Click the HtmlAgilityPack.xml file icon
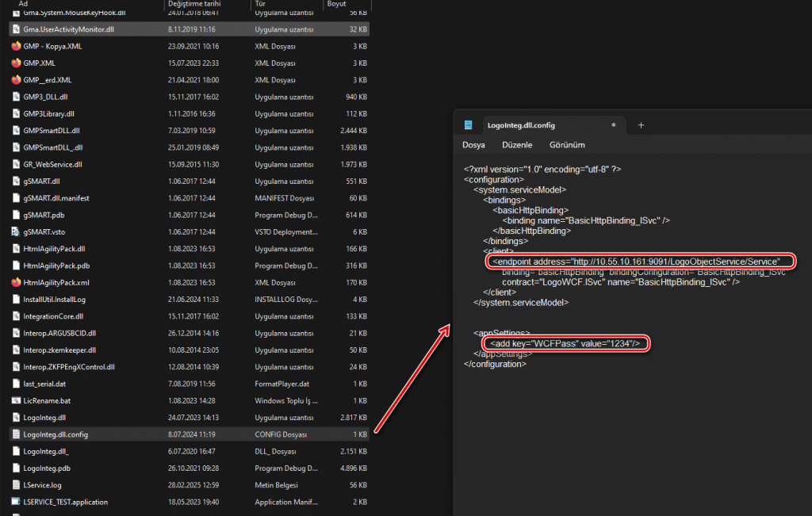This screenshot has height=516, width=812. coord(16,282)
